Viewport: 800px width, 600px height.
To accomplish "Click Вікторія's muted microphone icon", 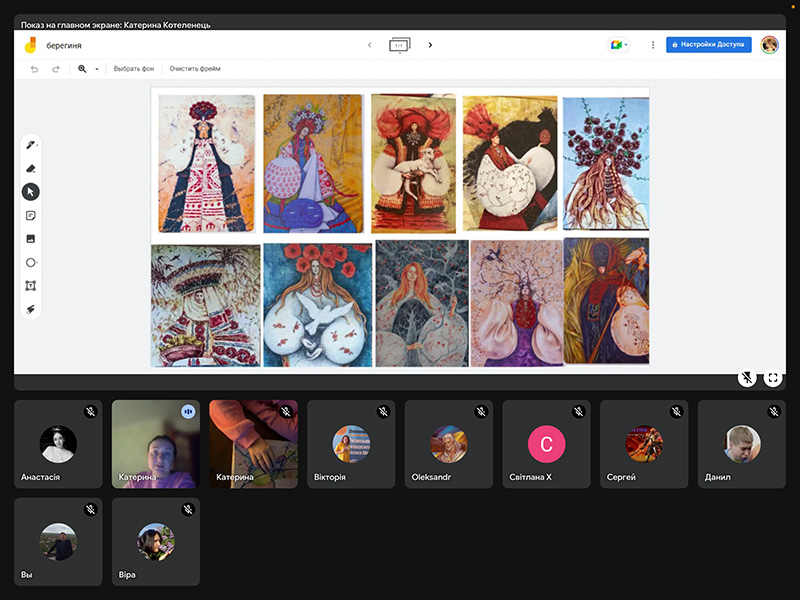I will (384, 411).
